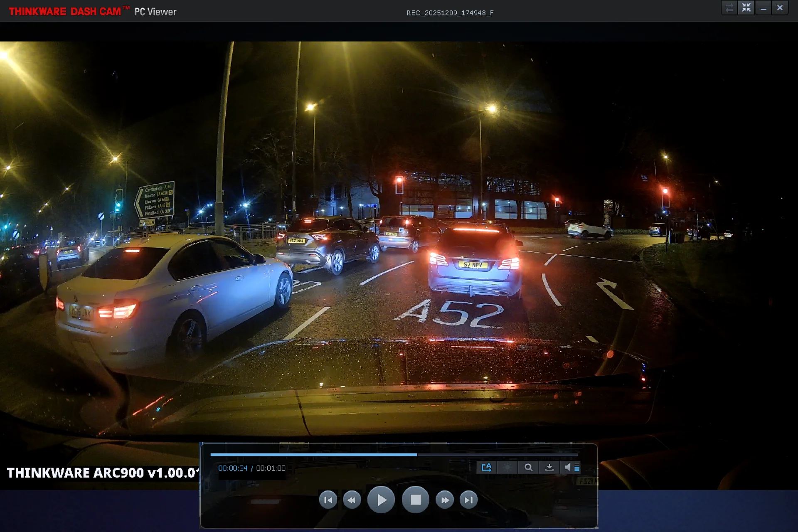Stop the video with the Stop button

coord(415,500)
